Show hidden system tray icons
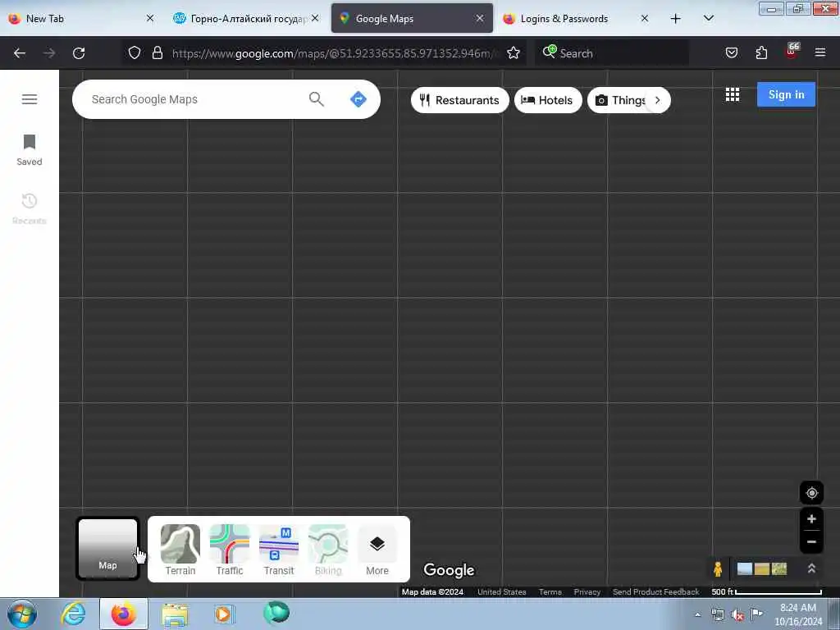 click(x=697, y=615)
